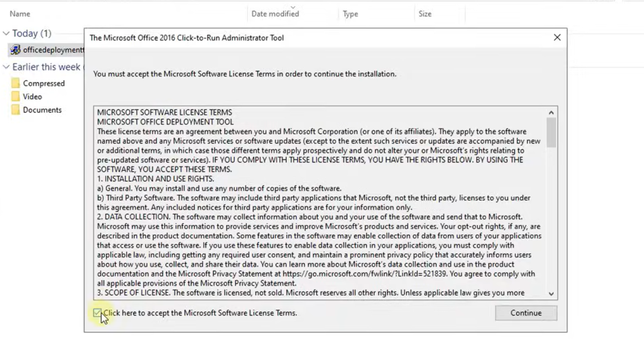Screen dimensions: 644x362
Task: Collapse the Earlier this week group chevron
Action: pos(6,67)
